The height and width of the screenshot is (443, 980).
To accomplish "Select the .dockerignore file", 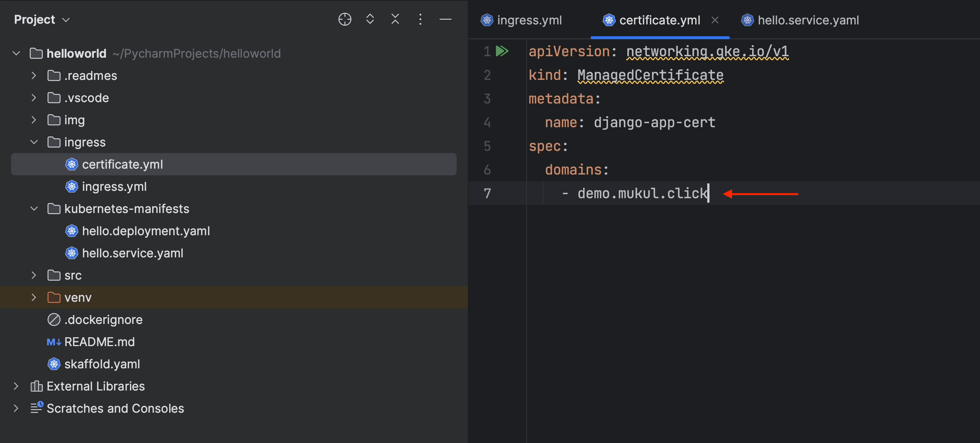I will (x=234, y=319).
